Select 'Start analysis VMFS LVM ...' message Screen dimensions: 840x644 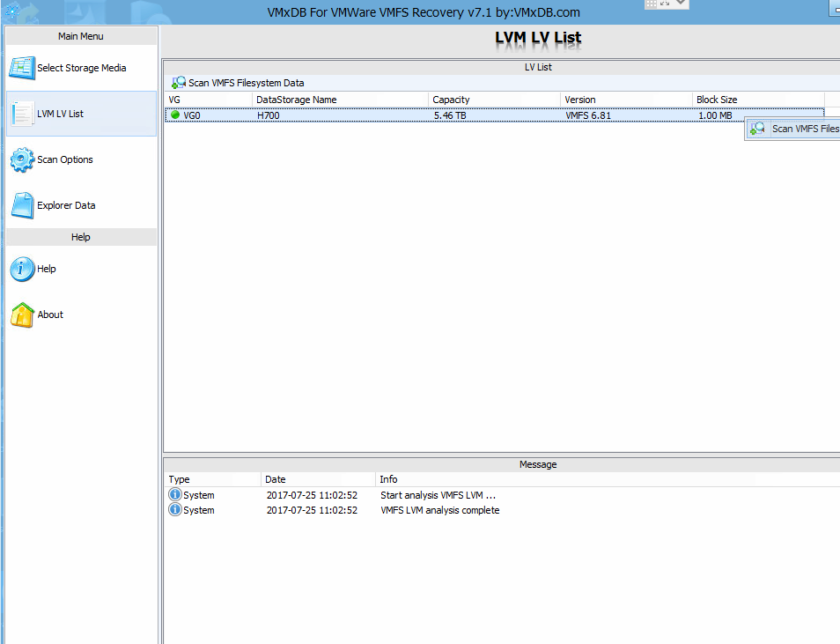[x=438, y=495]
